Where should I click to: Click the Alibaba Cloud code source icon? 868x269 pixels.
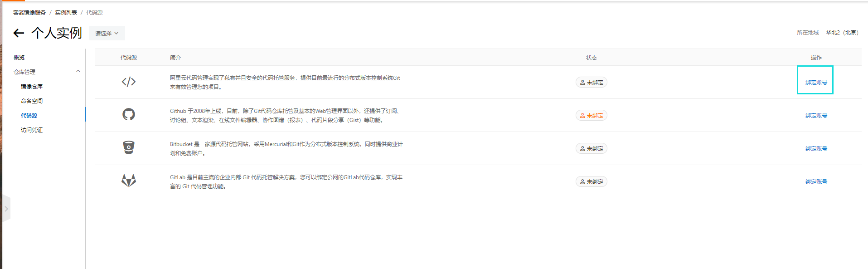[129, 82]
